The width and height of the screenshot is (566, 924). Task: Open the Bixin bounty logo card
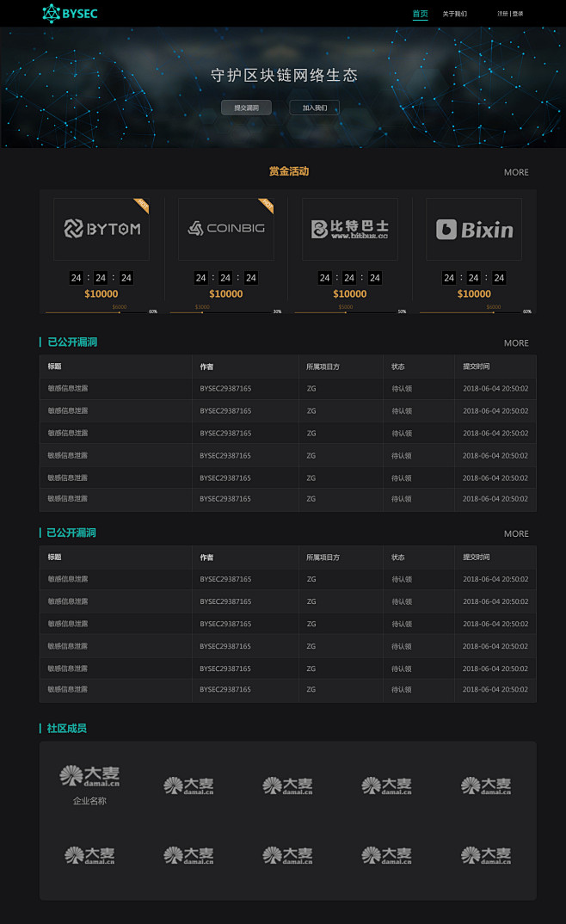coord(474,229)
